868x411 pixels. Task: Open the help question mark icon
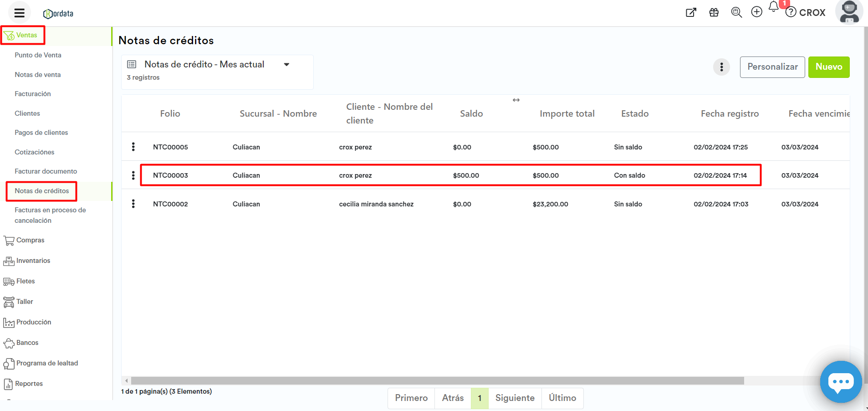[x=791, y=12]
